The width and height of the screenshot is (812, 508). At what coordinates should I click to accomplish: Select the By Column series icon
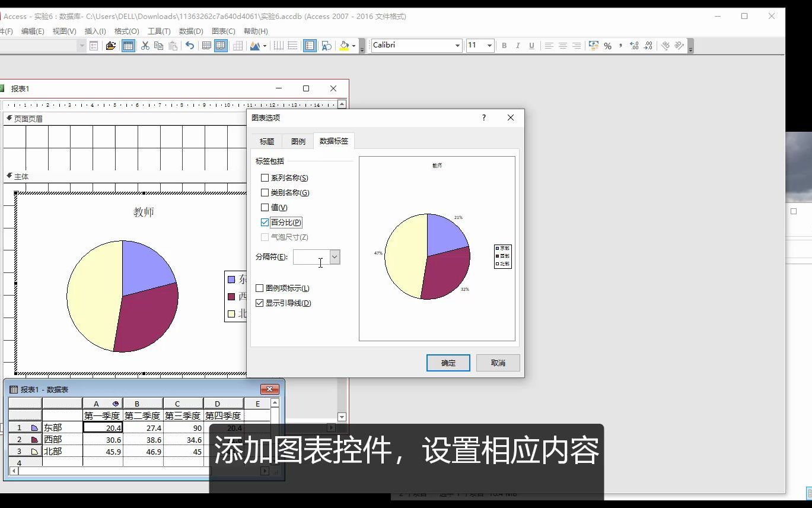[x=221, y=46]
